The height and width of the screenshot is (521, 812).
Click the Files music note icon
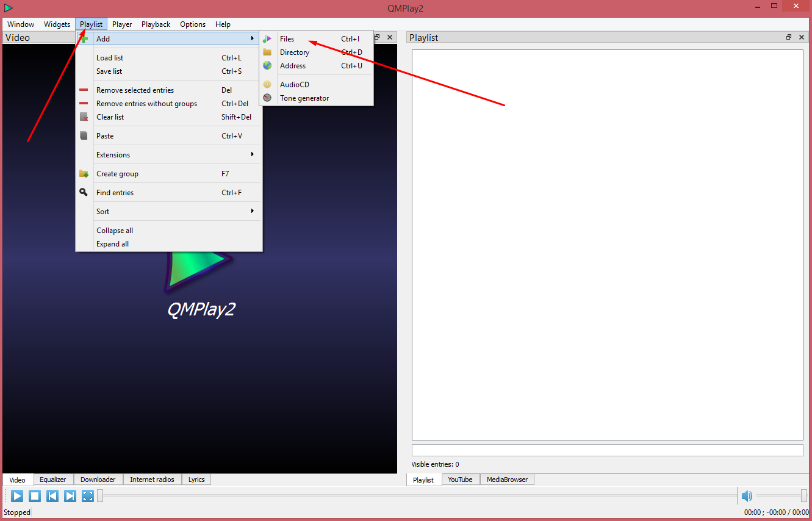pyautogui.click(x=267, y=39)
